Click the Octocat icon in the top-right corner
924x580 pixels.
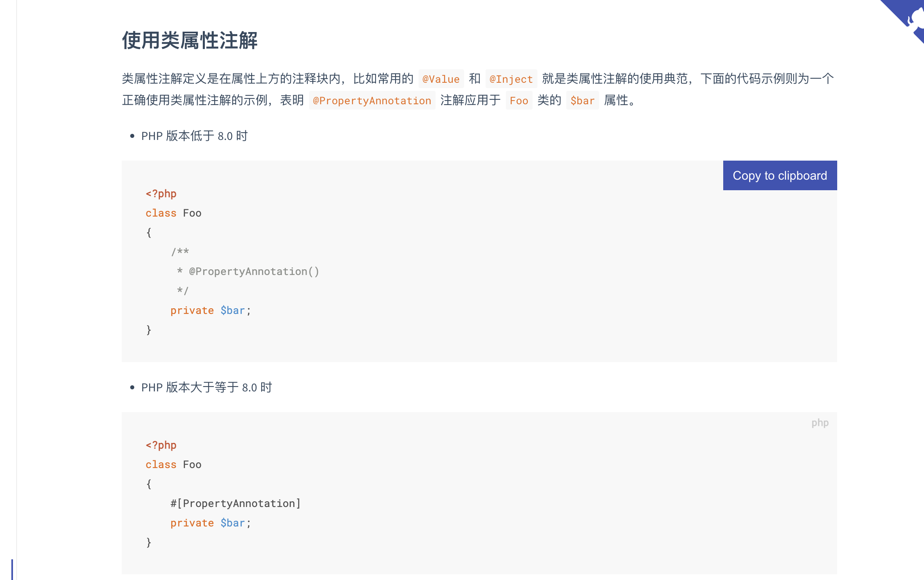[905, 18]
